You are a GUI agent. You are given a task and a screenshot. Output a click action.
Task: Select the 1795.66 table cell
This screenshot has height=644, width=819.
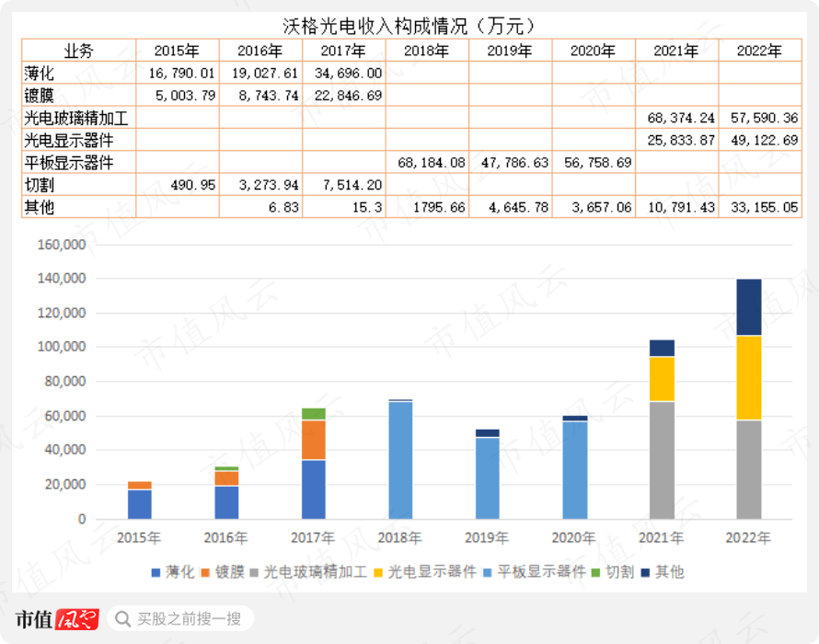click(427, 207)
